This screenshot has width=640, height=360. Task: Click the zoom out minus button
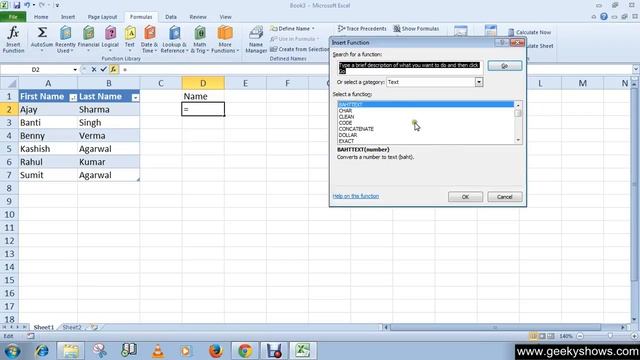click(580, 336)
